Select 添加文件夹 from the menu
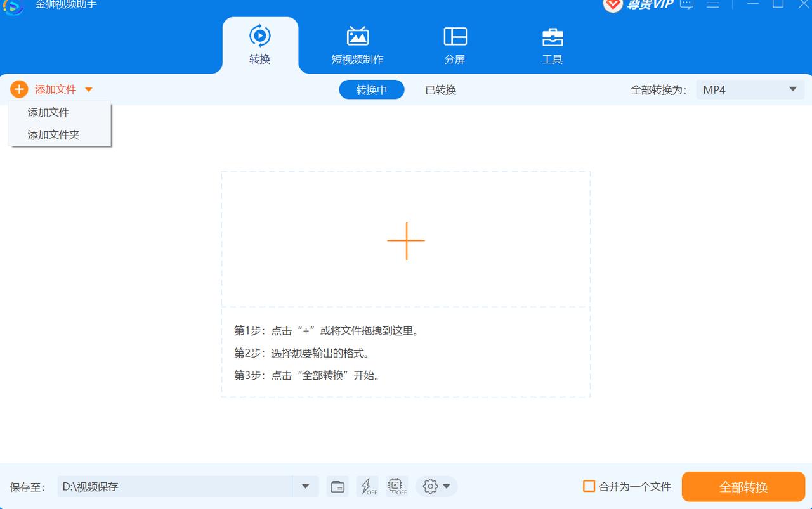812x509 pixels. point(52,134)
